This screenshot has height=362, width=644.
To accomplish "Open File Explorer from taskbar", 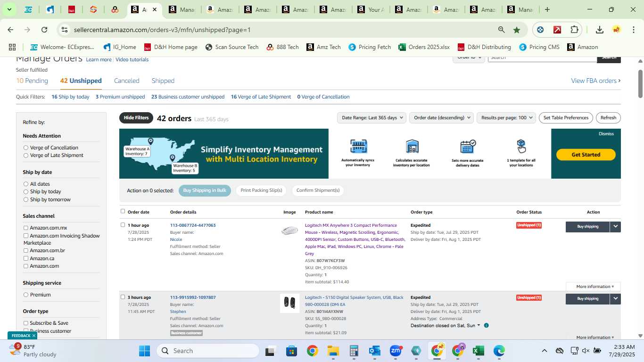I will click(x=333, y=351).
